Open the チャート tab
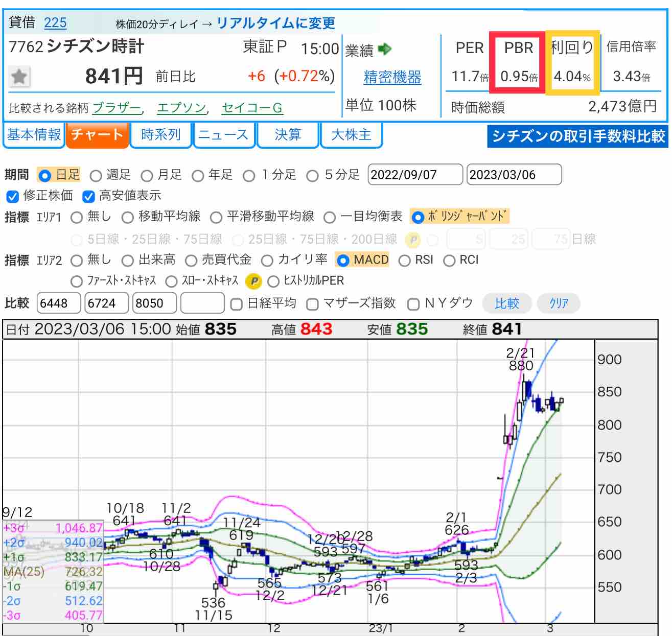The width and height of the screenshot is (672, 636). point(97,135)
